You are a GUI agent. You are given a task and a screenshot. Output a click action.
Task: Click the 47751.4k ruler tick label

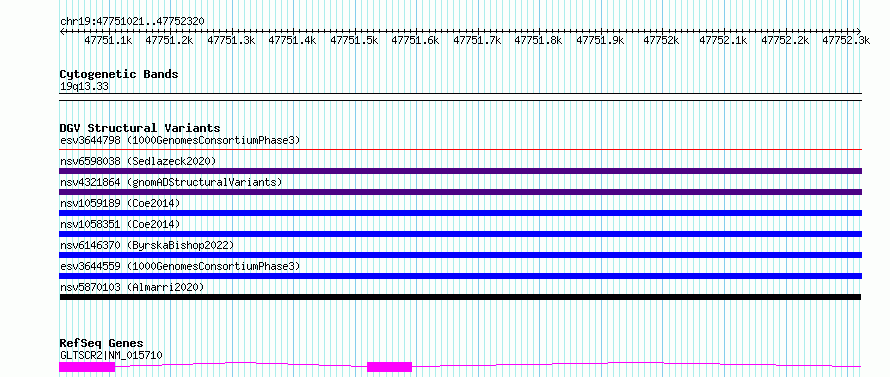[x=293, y=40]
